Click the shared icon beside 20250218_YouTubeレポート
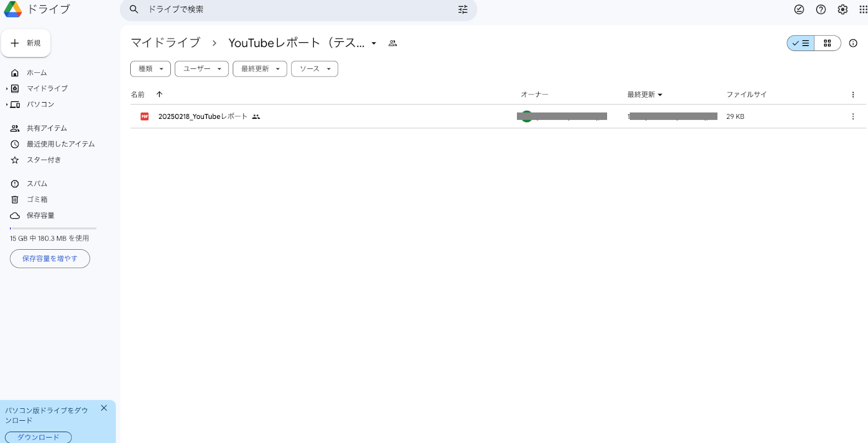Viewport: 868px width, 443px height. [x=256, y=117]
